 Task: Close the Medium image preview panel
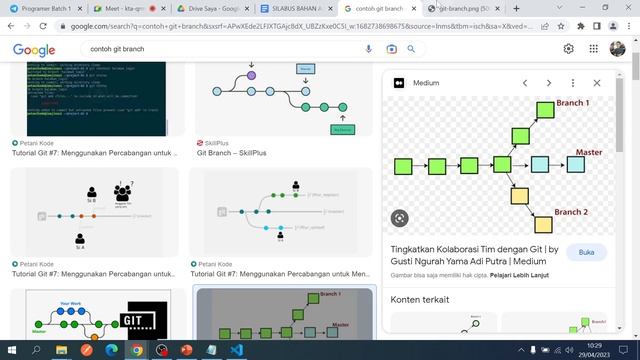point(597,83)
